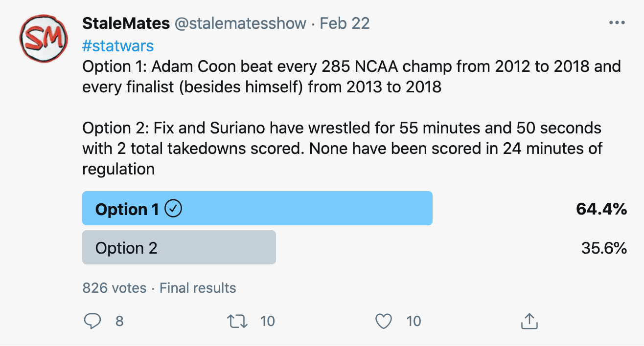Select the Option 1 poll bar

click(257, 208)
